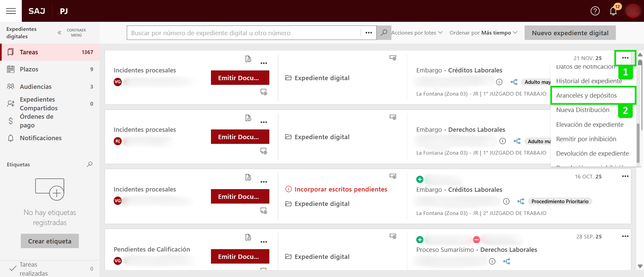Click the red minus badge on the Proceso Sumarísimo task
644x277 pixels.
(x=476, y=240)
